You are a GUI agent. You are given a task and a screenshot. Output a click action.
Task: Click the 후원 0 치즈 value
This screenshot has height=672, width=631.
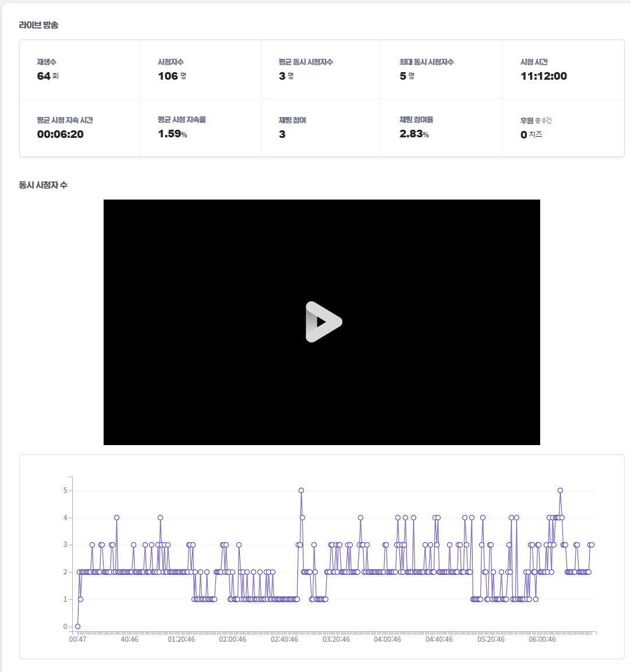(x=531, y=134)
